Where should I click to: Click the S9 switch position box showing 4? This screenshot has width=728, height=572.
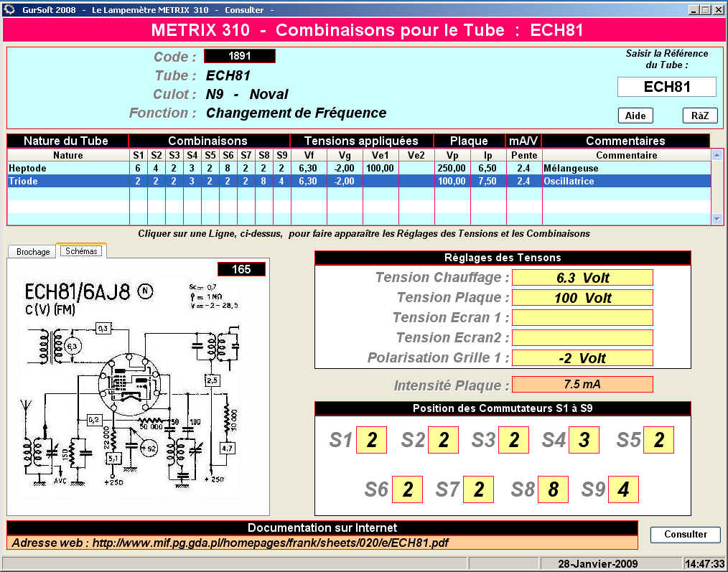tap(623, 489)
